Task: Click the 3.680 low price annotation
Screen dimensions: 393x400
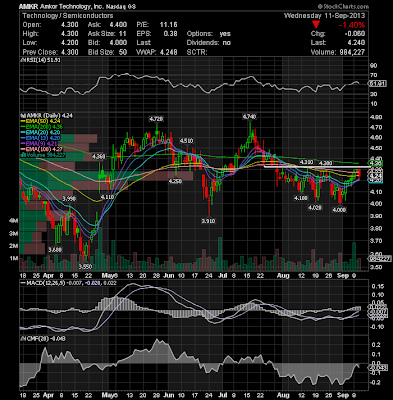Action: pos(55,250)
